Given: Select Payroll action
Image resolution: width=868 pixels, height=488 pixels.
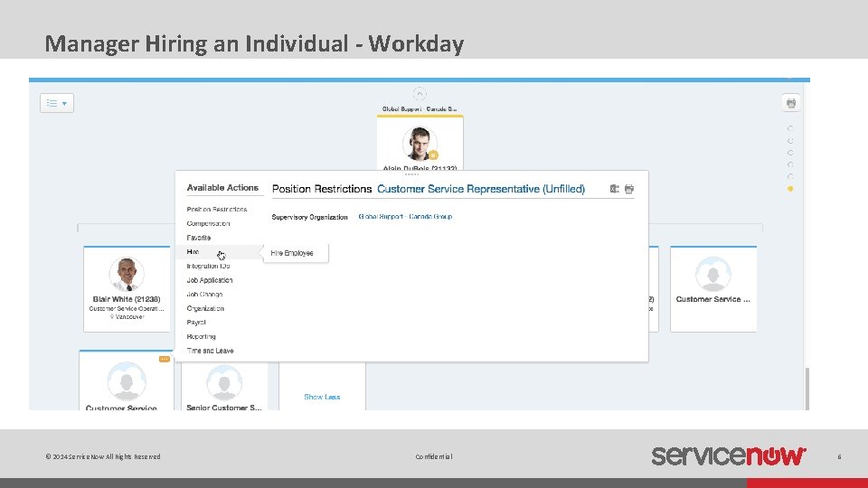Looking at the screenshot, I should (x=196, y=322).
